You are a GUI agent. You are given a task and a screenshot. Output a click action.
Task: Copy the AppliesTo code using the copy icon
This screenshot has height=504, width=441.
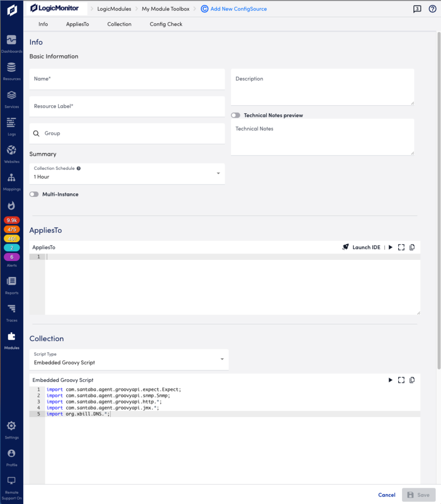pos(412,247)
